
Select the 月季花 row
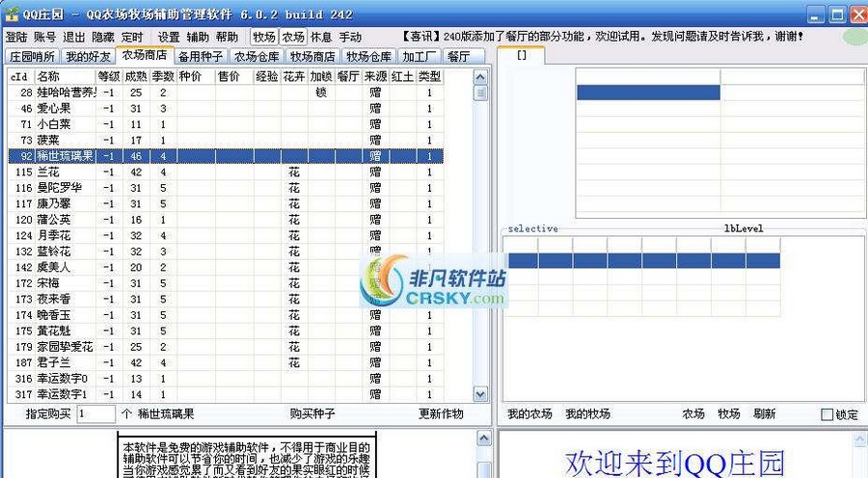[226, 236]
